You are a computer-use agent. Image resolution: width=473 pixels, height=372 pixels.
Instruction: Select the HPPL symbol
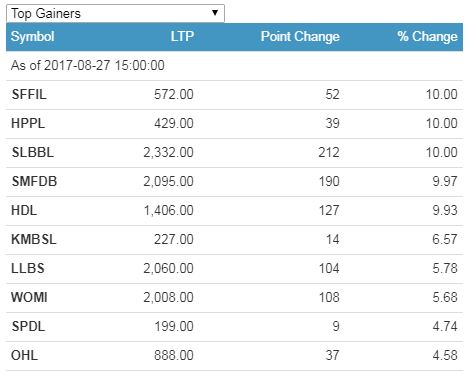(x=28, y=123)
